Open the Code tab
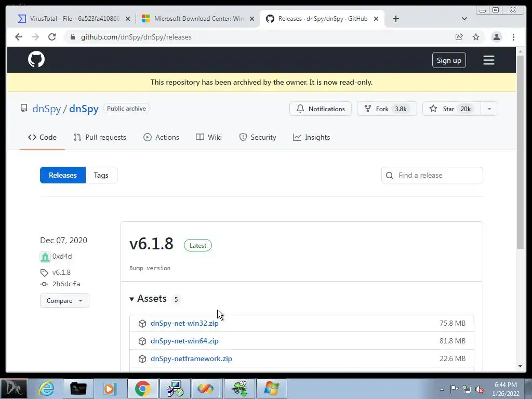 (43, 137)
